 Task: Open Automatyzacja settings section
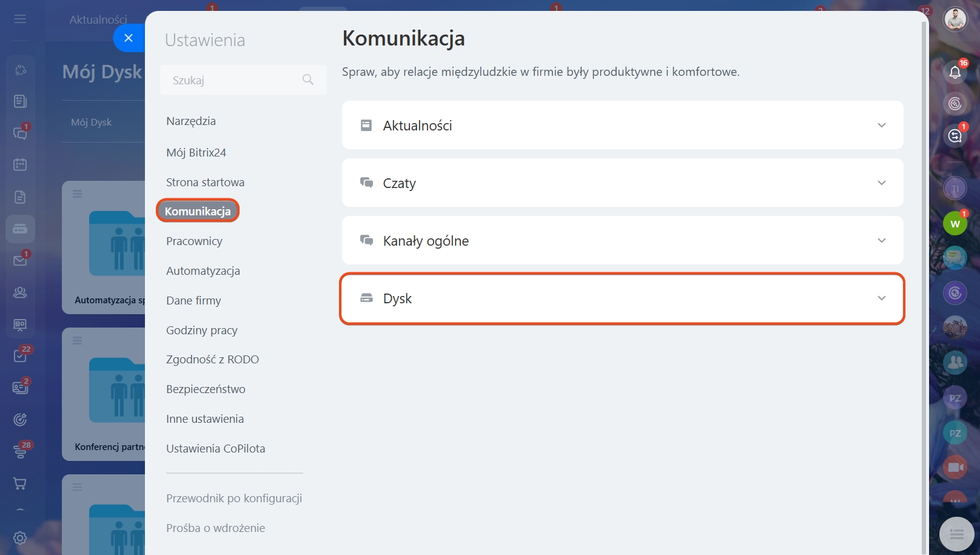pyautogui.click(x=203, y=271)
